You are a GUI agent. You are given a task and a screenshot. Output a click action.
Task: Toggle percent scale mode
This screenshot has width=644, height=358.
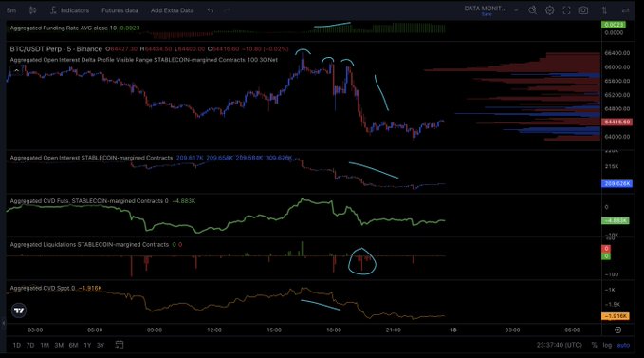[594, 345]
